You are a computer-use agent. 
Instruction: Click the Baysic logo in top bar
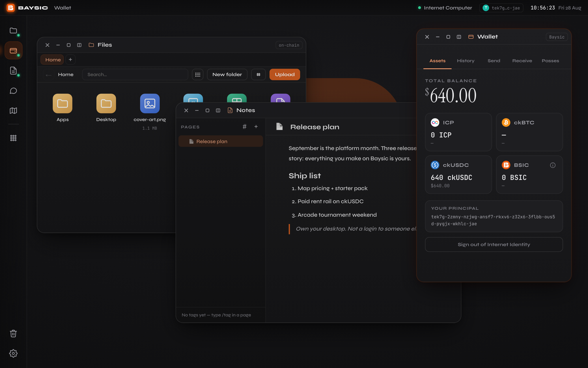[x=11, y=8]
